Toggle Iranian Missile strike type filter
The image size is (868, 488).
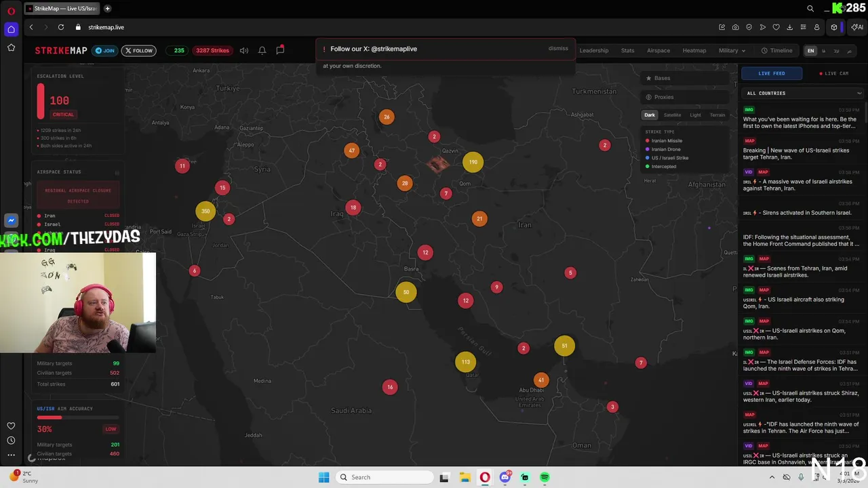click(664, 141)
